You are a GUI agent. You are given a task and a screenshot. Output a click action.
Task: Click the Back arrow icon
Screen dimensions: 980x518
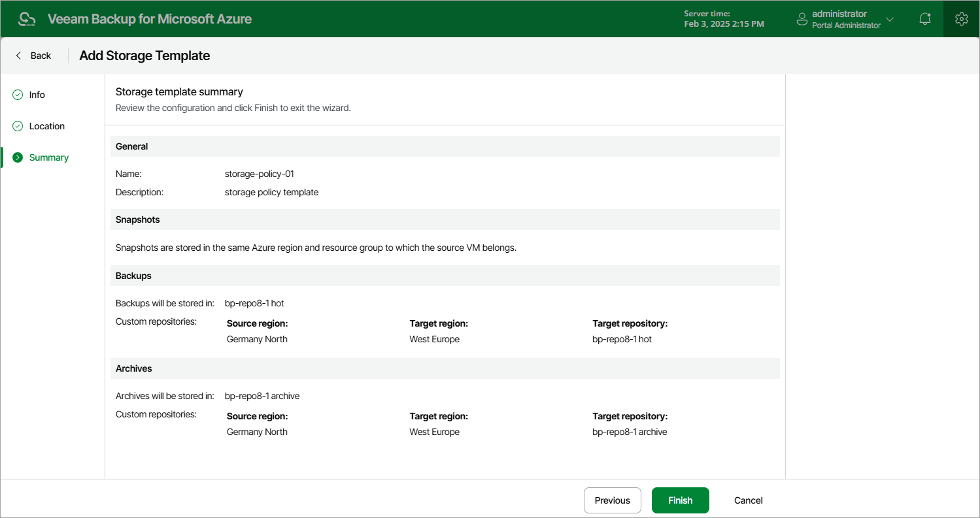(x=18, y=56)
